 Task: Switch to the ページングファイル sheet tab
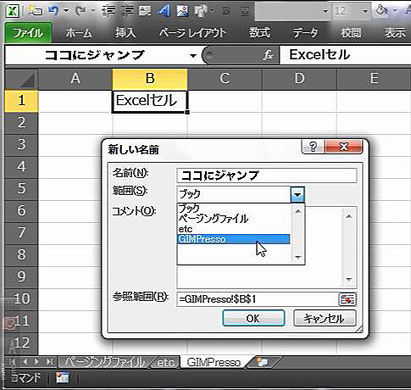(x=104, y=362)
